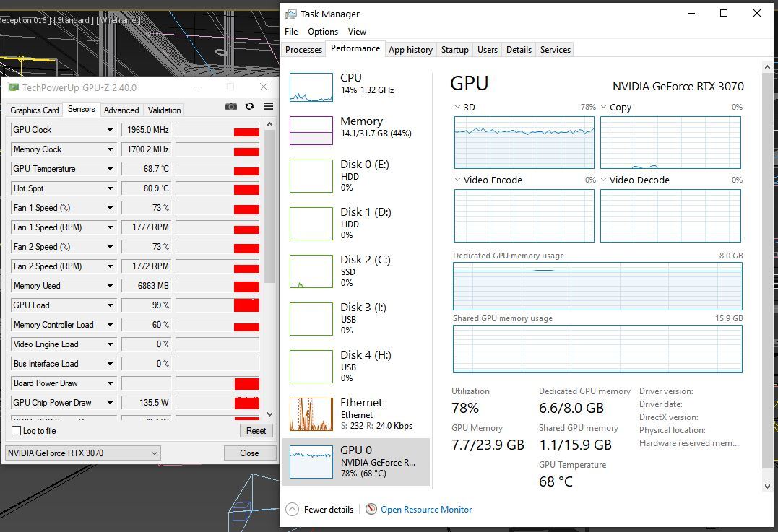
Task: Select Disk 1 (D:) in sidebar
Action: pos(356,223)
